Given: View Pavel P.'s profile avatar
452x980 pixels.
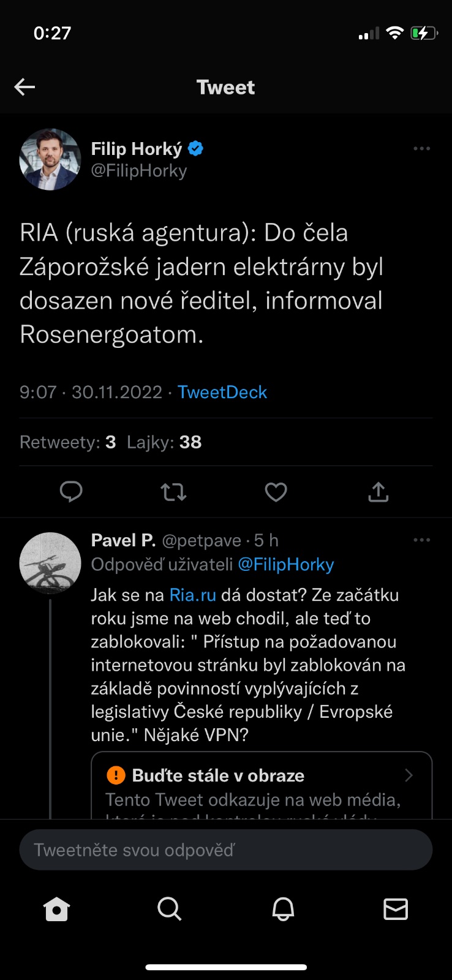Looking at the screenshot, I should click(x=50, y=563).
